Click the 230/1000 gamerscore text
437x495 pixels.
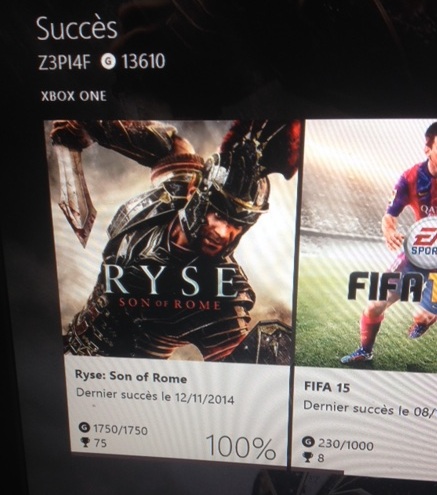(x=346, y=445)
